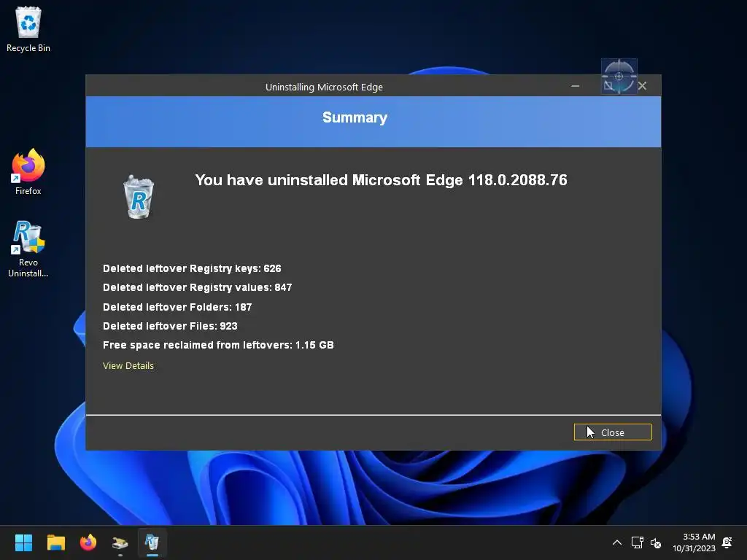
Task: Click the "Free space reclaimed from leftovers: 1.15 GB" line
Action: (x=218, y=345)
